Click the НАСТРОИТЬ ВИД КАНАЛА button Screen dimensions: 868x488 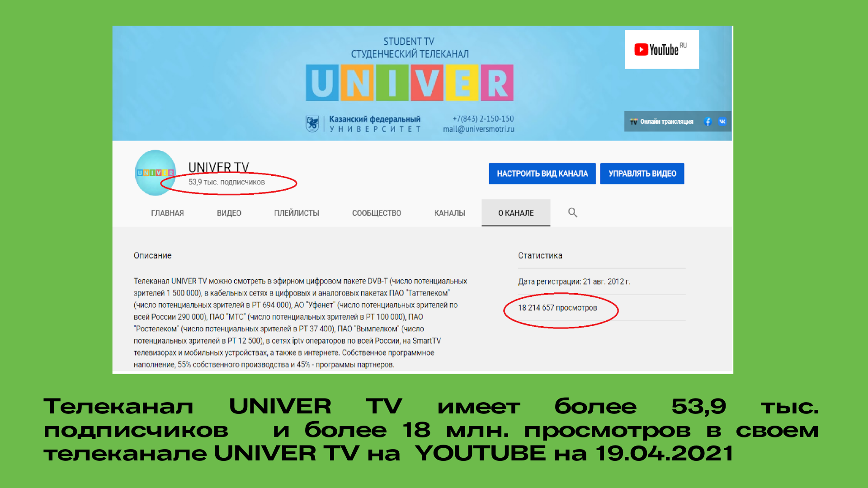point(542,174)
